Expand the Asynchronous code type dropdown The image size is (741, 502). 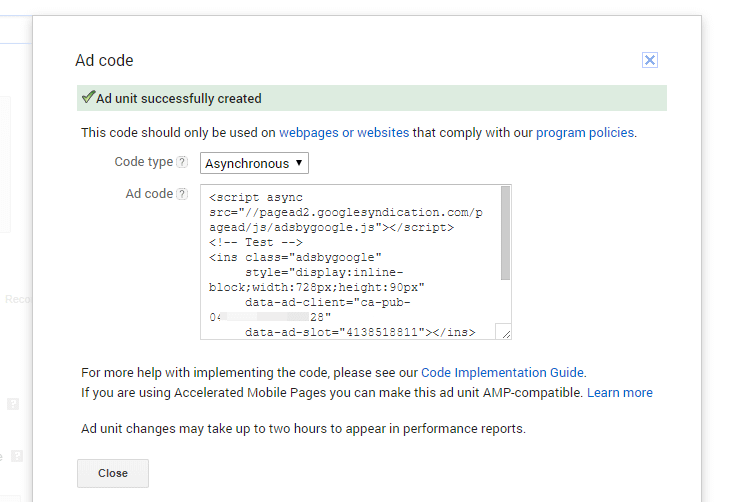(x=254, y=163)
